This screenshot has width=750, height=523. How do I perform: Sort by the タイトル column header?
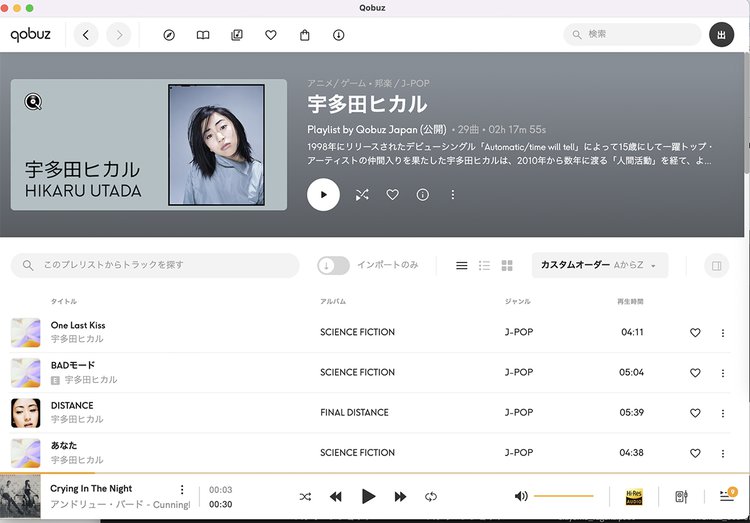[x=64, y=301]
